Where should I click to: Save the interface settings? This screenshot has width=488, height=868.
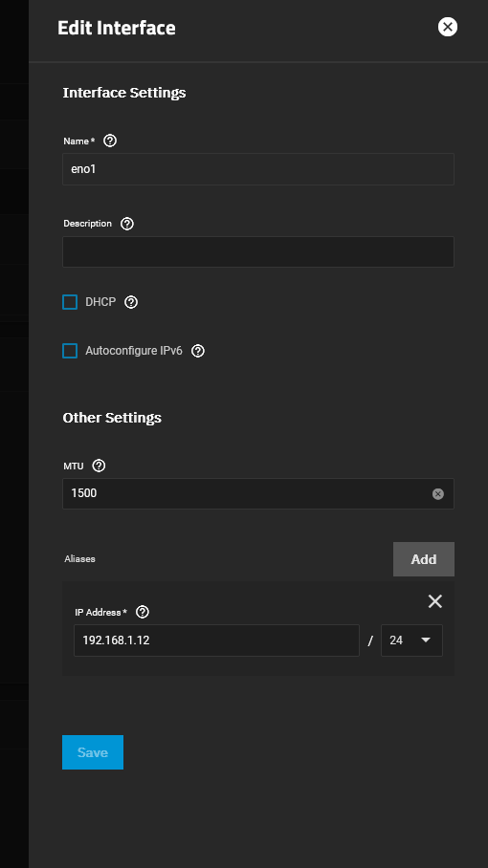[x=93, y=752]
